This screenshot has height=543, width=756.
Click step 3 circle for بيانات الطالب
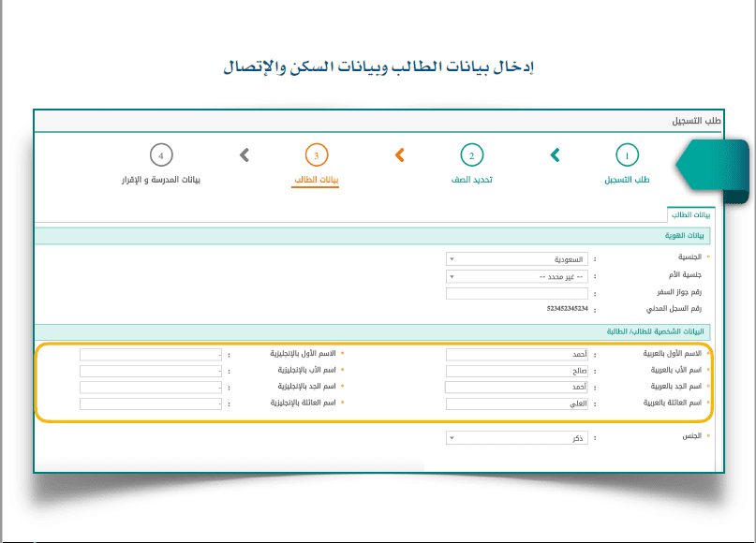tap(317, 155)
